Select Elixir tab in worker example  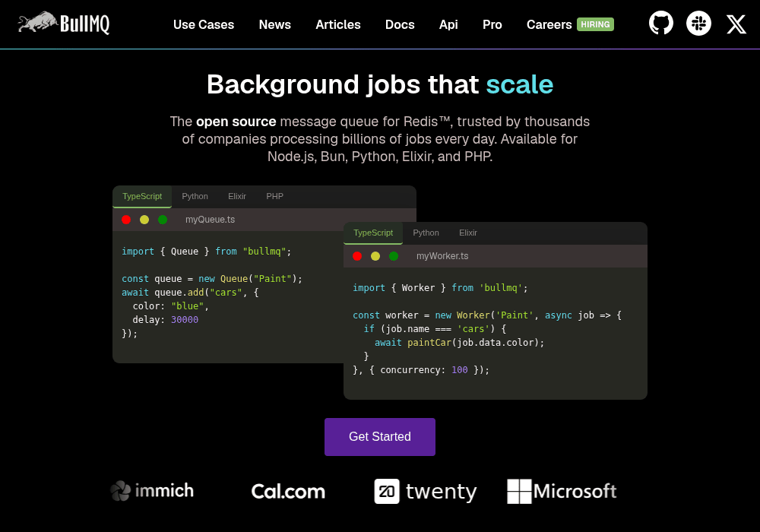click(x=468, y=233)
